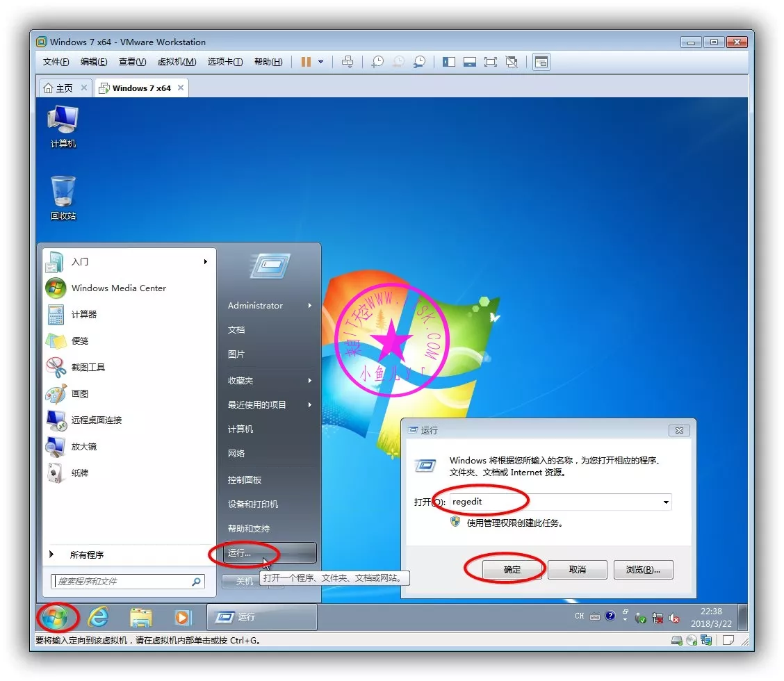Click the send Ctrl+Alt+Del toolbar icon
784x681 pixels.
pos(348,62)
